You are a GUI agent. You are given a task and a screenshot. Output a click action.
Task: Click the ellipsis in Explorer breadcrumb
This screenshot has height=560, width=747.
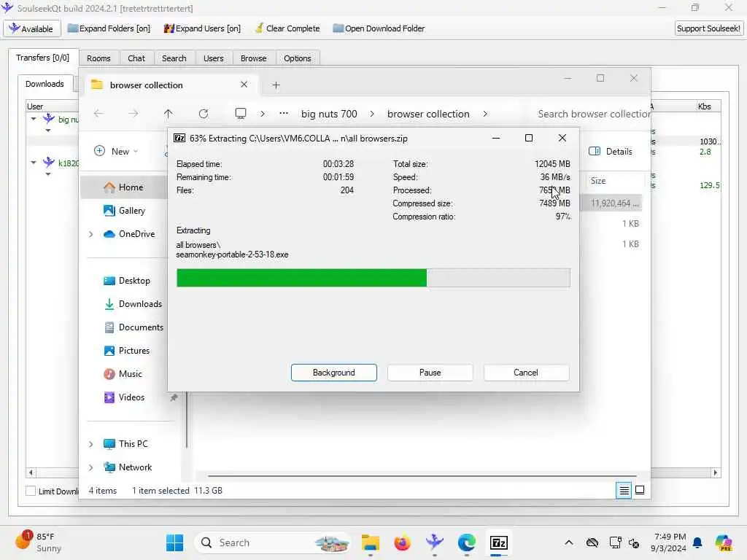tap(284, 114)
